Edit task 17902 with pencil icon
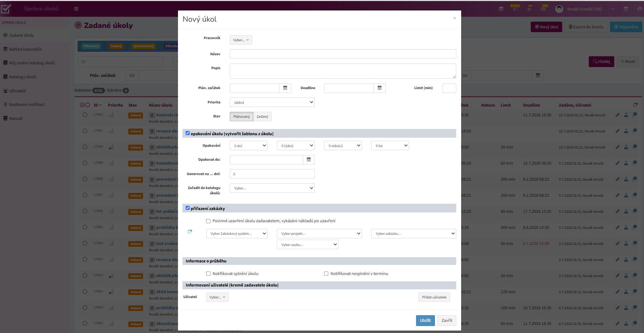 pyautogui.click(x=618, y=115)
